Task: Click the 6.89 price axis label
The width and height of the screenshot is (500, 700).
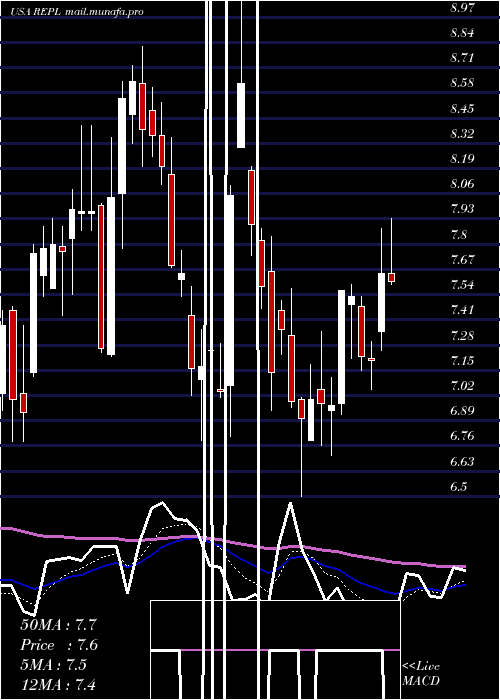Action: (x=462, y=410)
